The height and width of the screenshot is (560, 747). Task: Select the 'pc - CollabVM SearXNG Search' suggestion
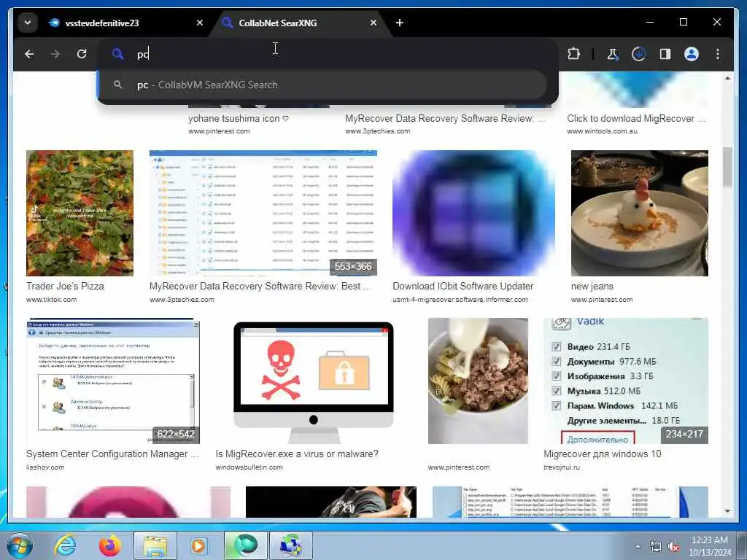click(x=322, y=85)
